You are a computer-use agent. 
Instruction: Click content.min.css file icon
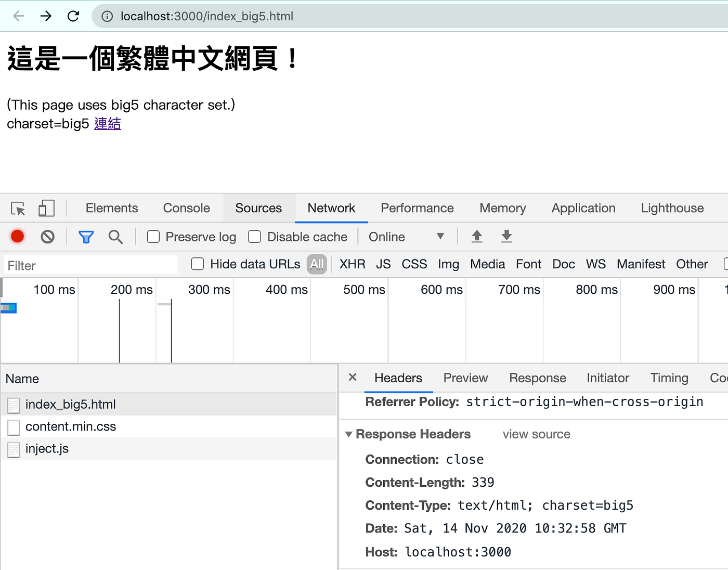pyautogui.click(x=14, y=427)
